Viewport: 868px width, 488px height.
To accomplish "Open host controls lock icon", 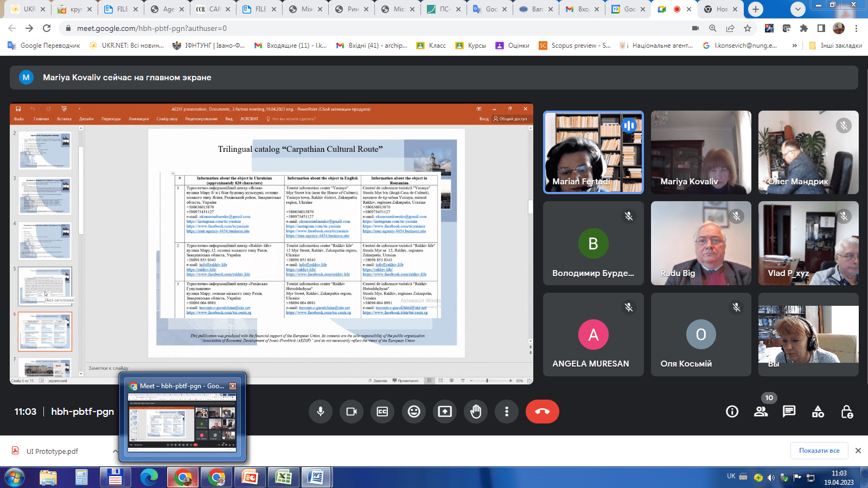I will coord(847,412).
